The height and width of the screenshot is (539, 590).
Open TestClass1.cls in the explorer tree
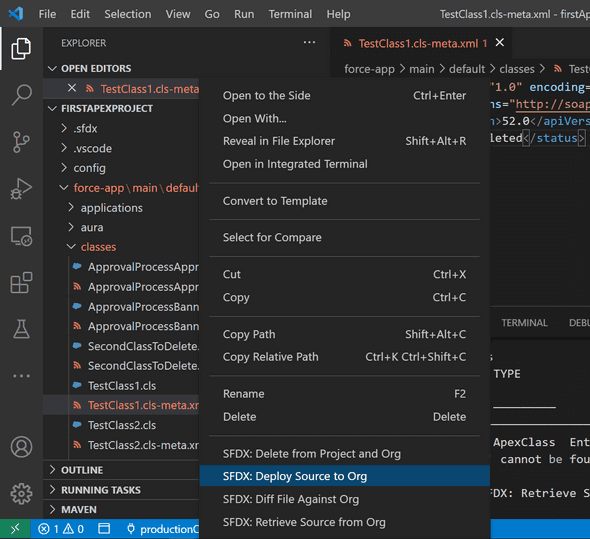tap(122, 386)
